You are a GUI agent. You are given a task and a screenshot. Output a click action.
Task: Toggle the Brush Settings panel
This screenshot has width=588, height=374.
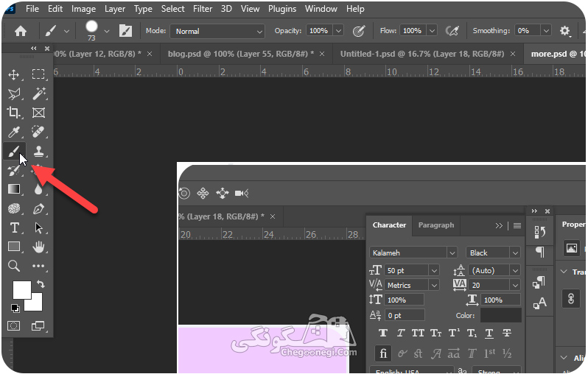tap(125, 31)
